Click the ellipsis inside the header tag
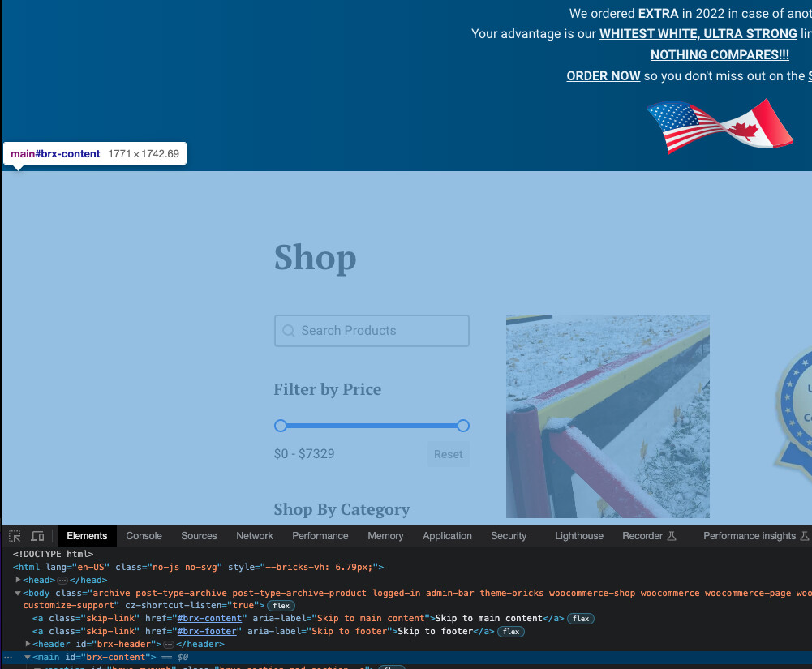812x669 pixels. 169,644
